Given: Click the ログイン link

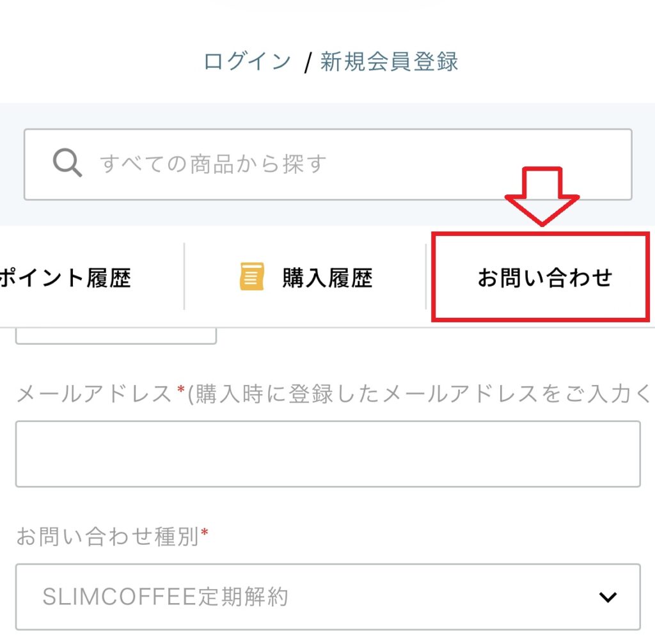Looking at the screenshot, I should [x=246, y=61].
